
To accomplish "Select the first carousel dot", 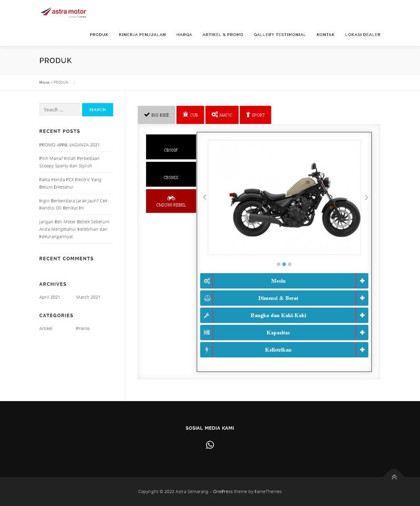I will (278, 264).
